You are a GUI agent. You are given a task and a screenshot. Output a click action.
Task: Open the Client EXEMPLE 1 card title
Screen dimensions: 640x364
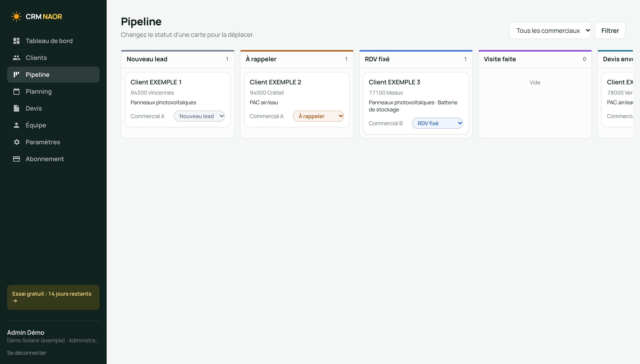click(156, 82)
